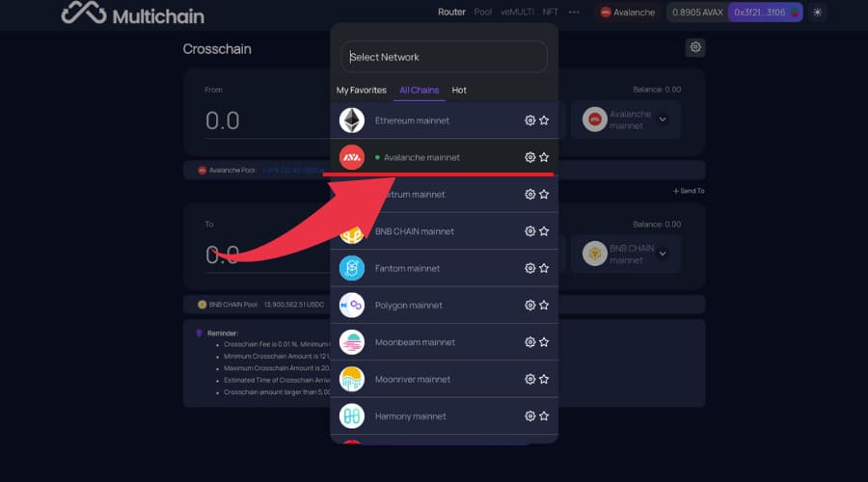Favorite Moonbeam mainnet with star
This screenshot has width=868, height=482.
(544, 342)
